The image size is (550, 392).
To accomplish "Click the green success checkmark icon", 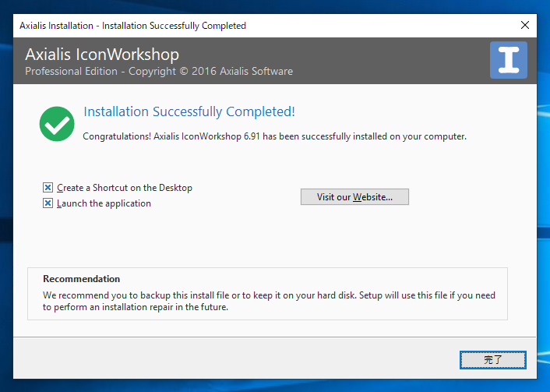I will pyautogui.click(x=57, y=124).
